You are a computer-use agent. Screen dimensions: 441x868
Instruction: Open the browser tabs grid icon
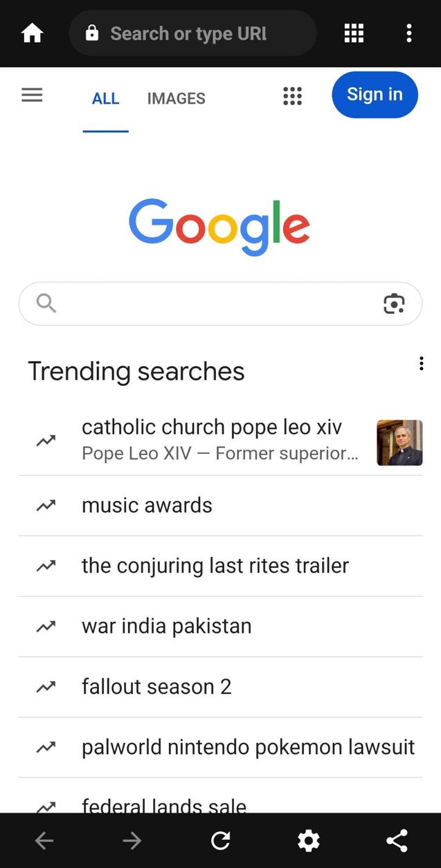coord(354,33)
